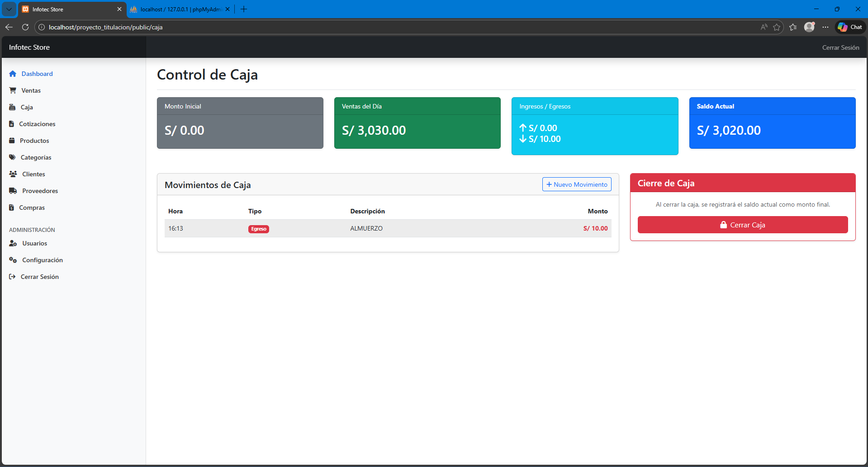The height and width of the screenshot is (467, 868).
Task: Click the Proveedores truck icon
Action: point(13,191)
